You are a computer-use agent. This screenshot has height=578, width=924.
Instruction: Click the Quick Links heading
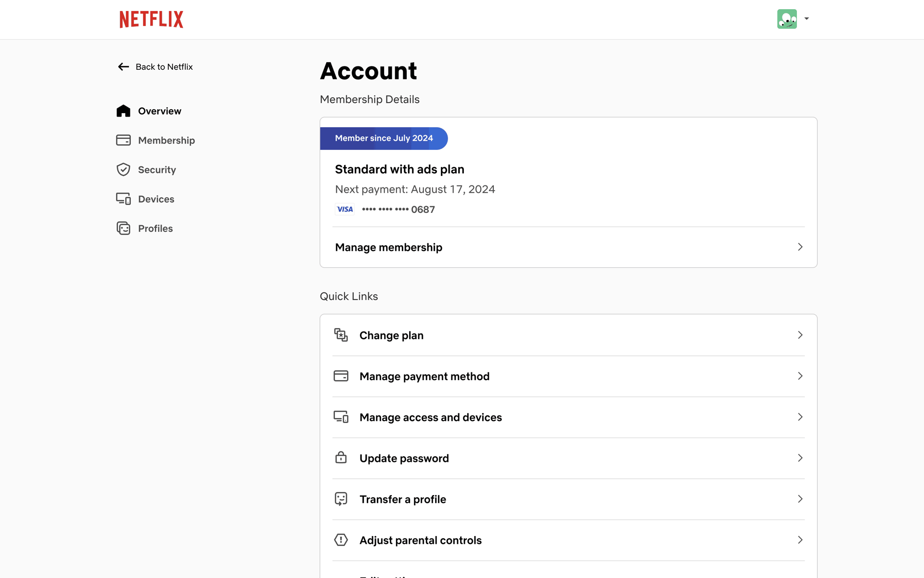[x=349, y=296]
